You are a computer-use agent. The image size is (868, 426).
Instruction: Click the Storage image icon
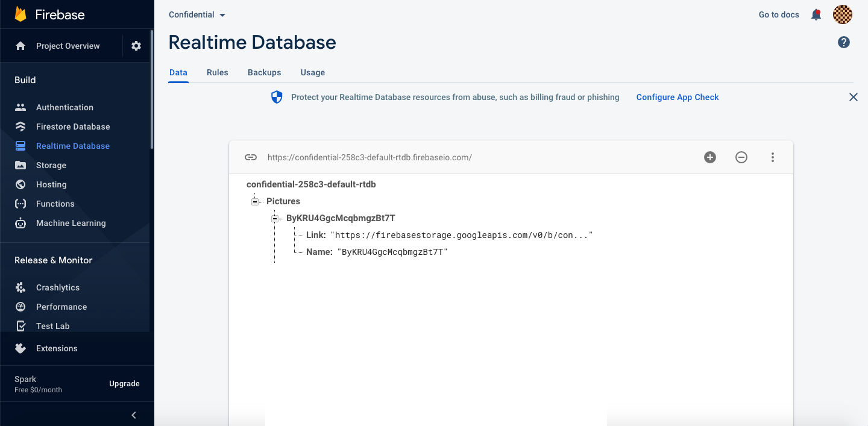(20, 165)
